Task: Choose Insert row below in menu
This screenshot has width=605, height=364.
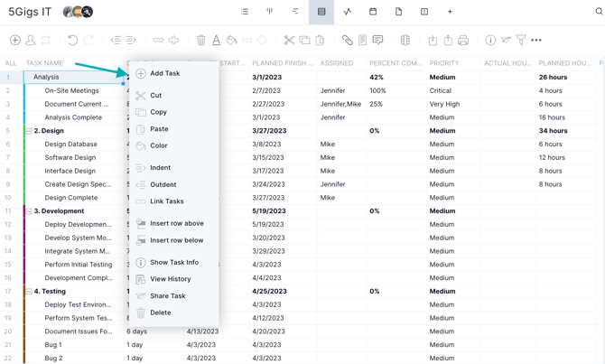Action: tap(173, 240)
